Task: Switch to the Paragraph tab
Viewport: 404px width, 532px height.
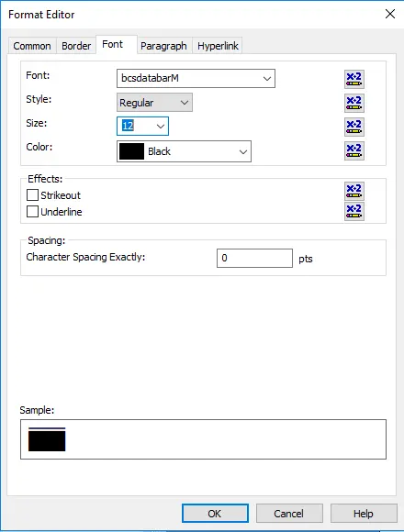Action: click(163, 46)
